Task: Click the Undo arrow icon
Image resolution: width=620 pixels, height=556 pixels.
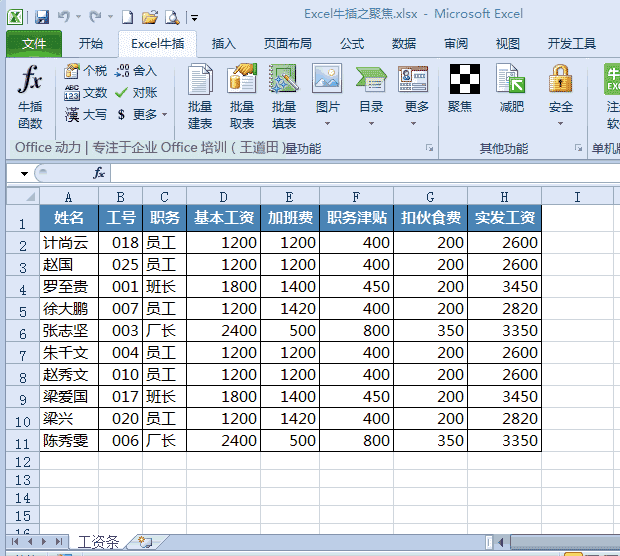Action: click(63, 17)
